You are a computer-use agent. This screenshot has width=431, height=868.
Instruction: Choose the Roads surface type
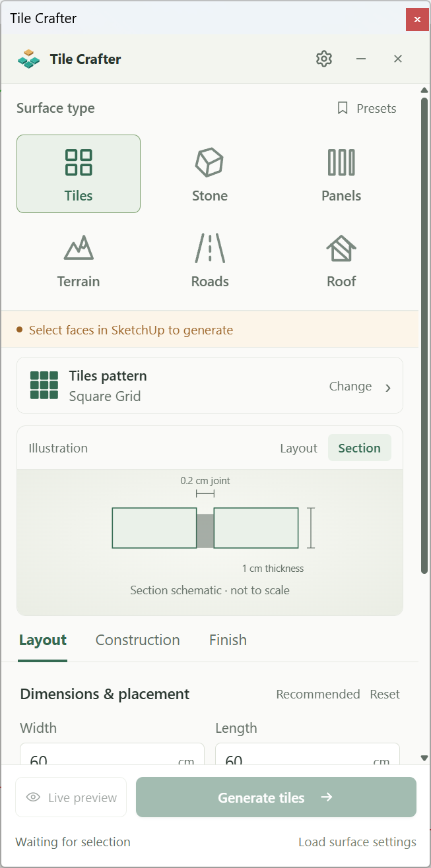coord(210,261)
